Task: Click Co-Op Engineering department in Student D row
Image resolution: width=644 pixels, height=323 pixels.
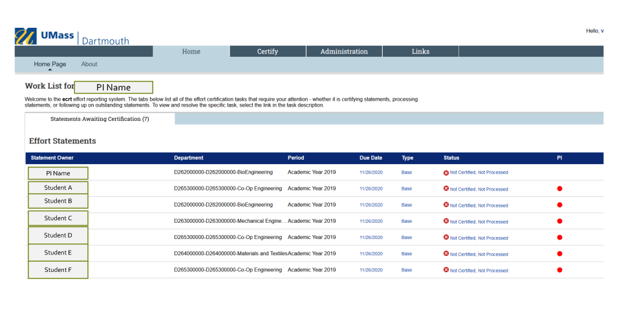Action: pyautogui.click(x=228, y=237)
